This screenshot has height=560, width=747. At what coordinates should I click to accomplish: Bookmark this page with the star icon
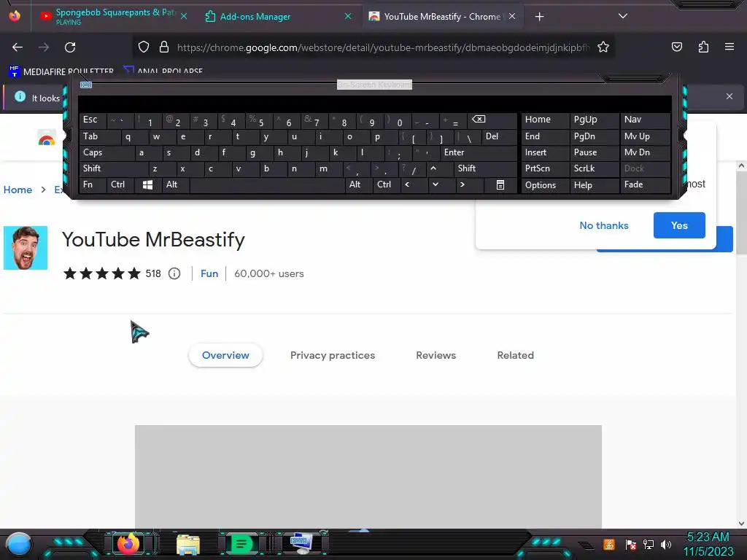coord(603,47)
